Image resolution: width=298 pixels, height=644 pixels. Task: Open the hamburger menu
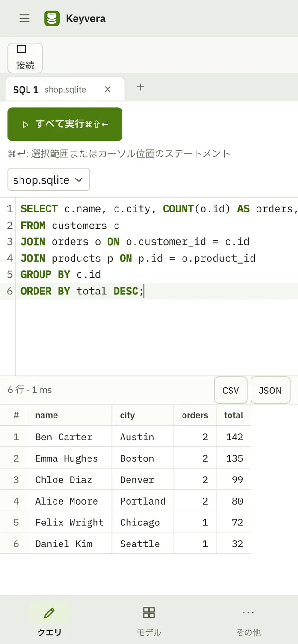tap(25, 18)
